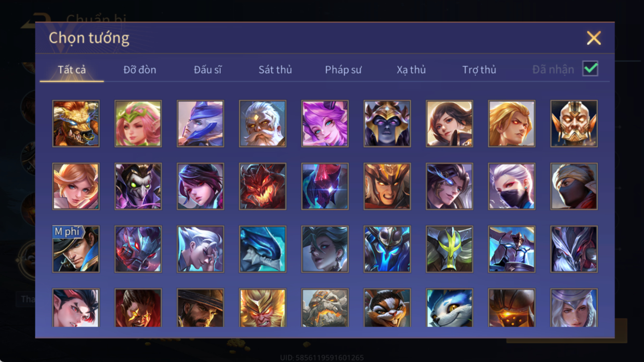
Task: Open the 'Sát thủ' tab
Action: (275, 70)
